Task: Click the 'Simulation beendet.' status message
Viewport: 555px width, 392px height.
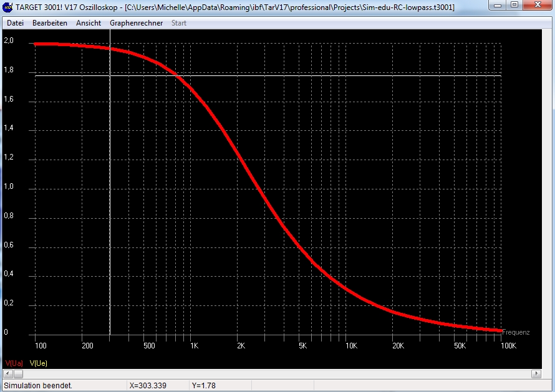Action: click(x=39, y=386)
